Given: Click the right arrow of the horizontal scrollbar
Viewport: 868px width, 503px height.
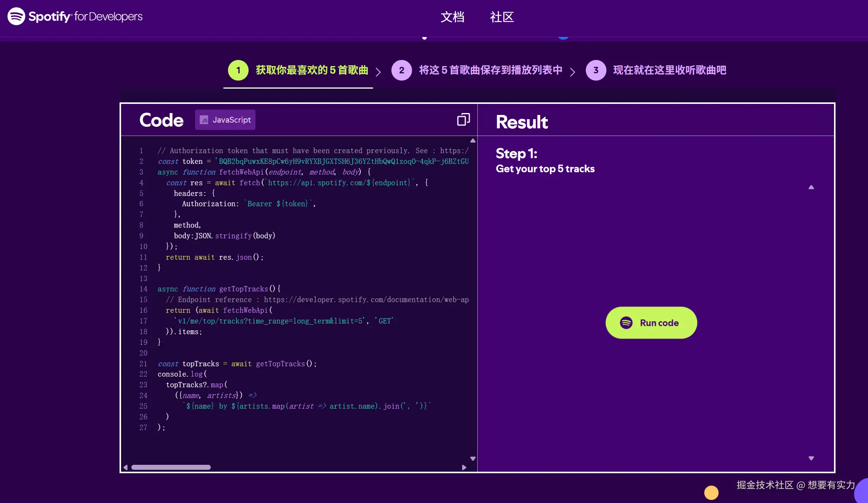Looking at the screenshot, I should point(464,467).
